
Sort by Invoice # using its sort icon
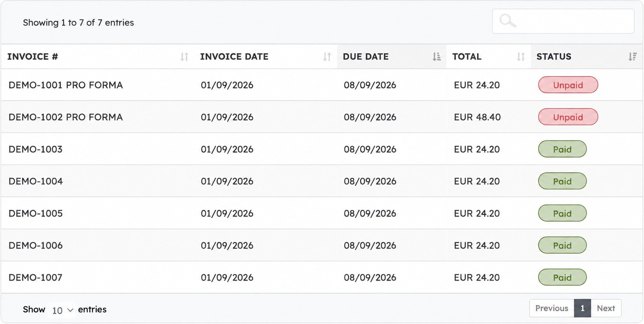184,57
